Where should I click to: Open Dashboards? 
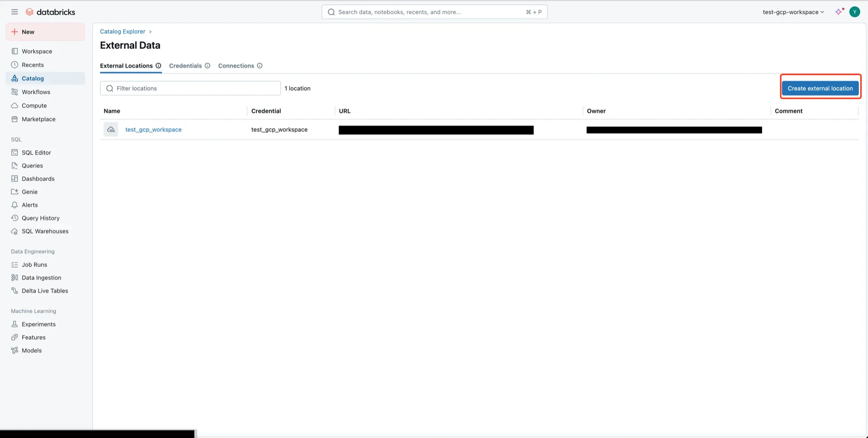[45, 179]
